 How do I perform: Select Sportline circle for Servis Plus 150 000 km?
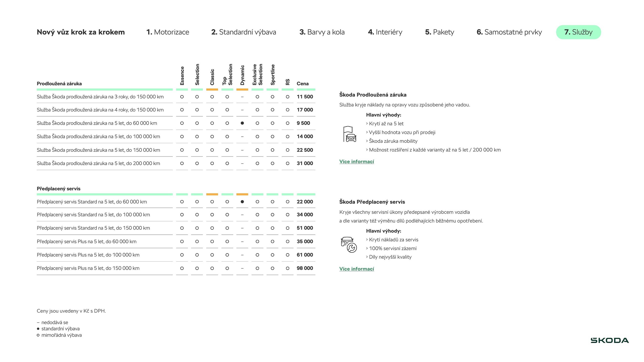click(272, 268)
